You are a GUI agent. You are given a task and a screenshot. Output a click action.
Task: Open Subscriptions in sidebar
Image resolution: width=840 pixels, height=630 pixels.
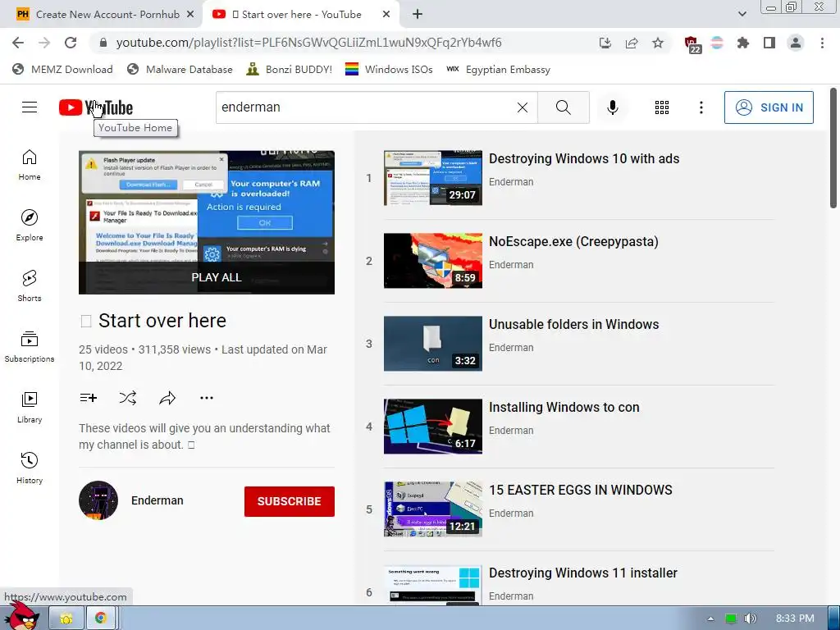[30, 347]
